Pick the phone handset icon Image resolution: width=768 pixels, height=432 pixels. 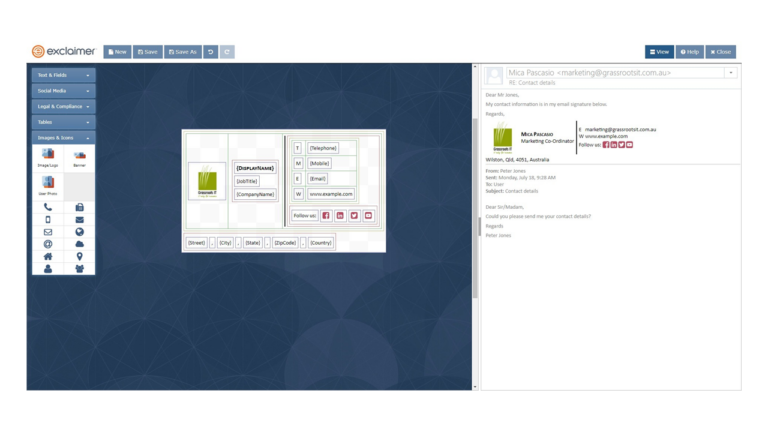click(48, 208)
